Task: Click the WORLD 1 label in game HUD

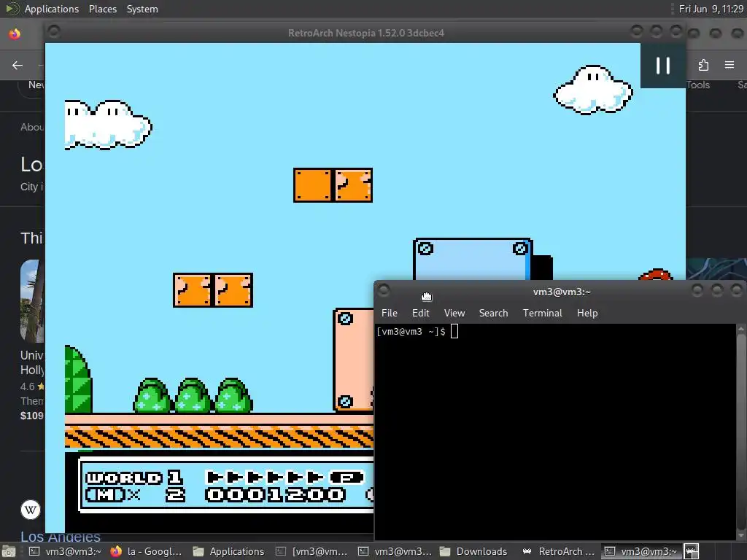Action: (x=134, y=478)
